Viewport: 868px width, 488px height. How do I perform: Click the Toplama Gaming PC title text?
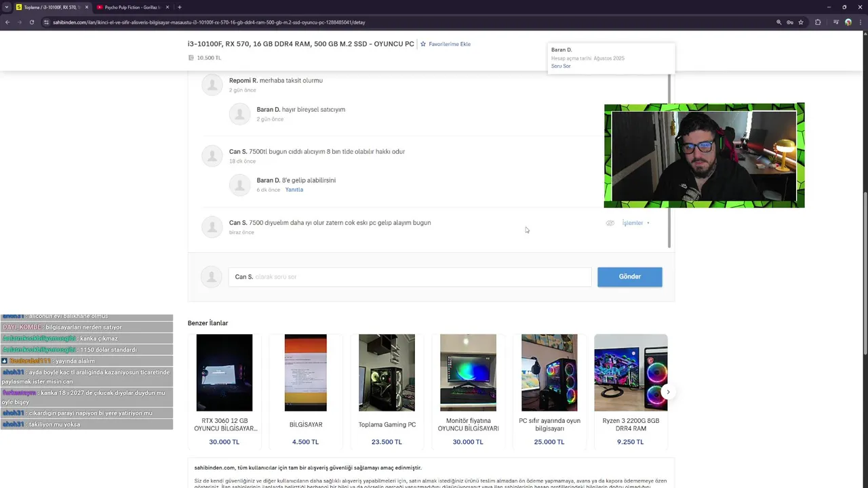[387, 425]
